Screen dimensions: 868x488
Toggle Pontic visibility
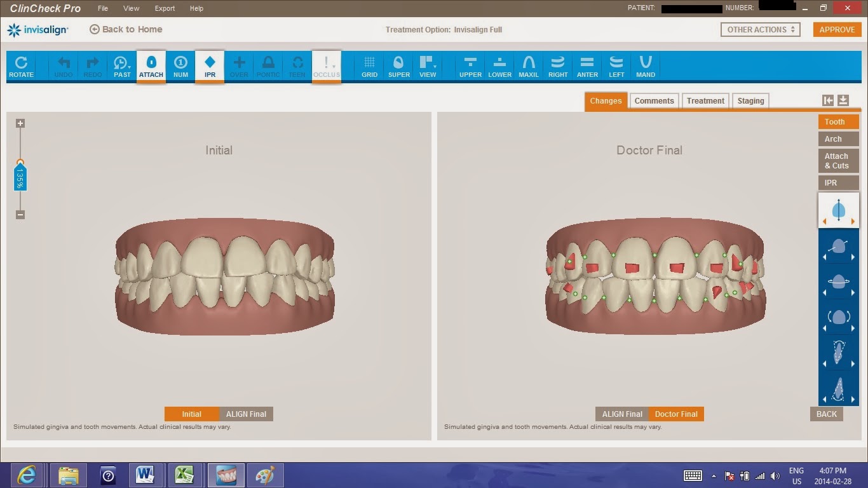[268, 67]
